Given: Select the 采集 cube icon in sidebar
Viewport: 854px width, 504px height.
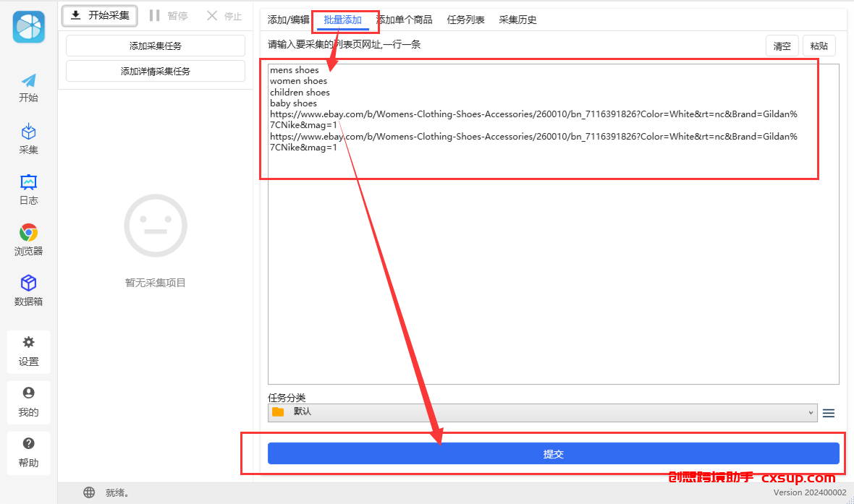Looking at the screenshot, I should click(x=28, y=132).
